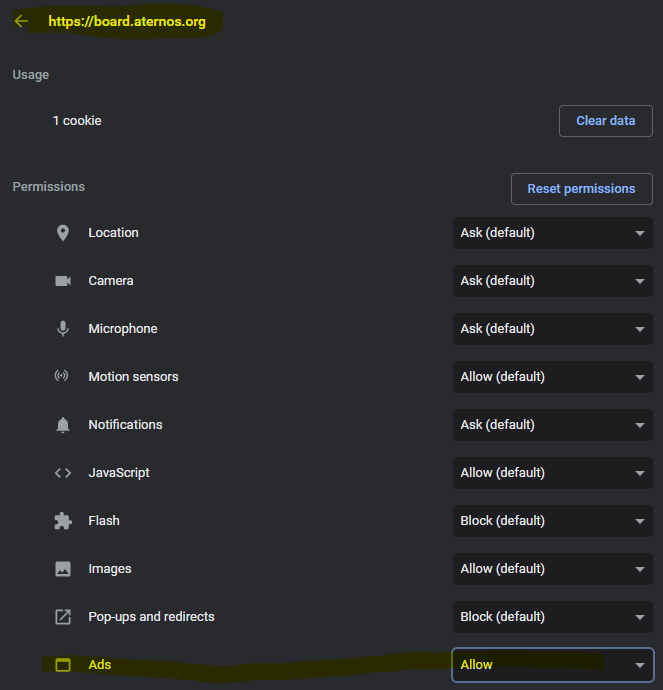Go back using the arrow icon
663x690 pixels.
(x=21, y=21)
